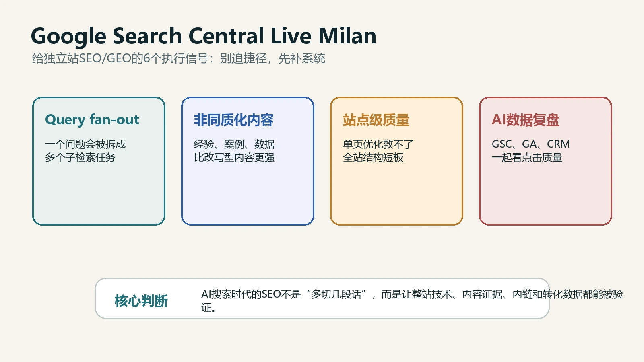Click the title "Google Search Central Live Milan"
Image resolution: width=644 pixels, height=362 pixels.
click(x=204, y=36)
